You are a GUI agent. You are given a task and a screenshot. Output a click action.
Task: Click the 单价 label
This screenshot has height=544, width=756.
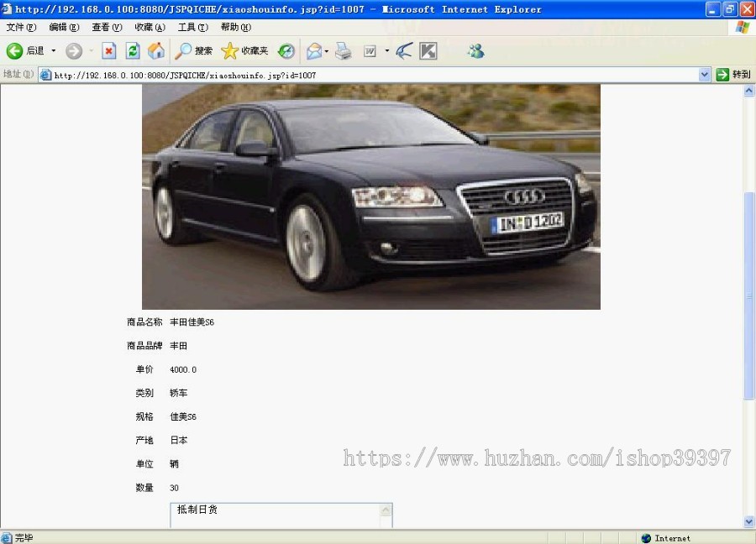[144, 369]
